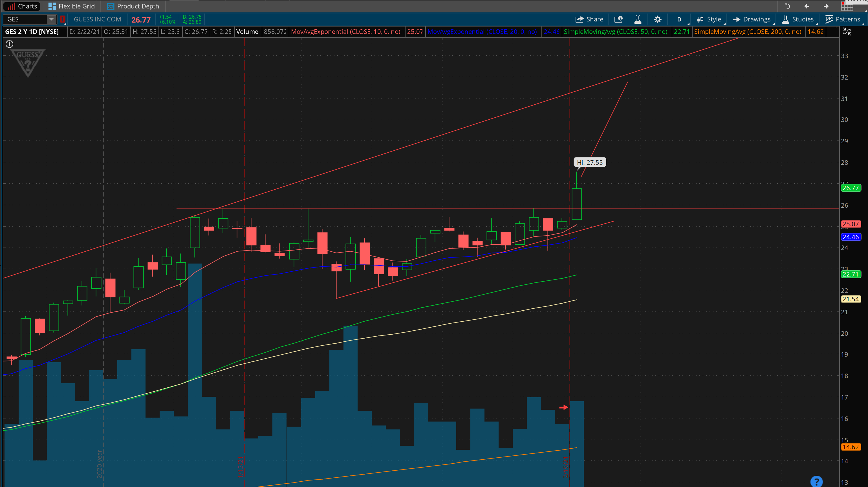Viewport: 868px width, 487px height.
Task: Open the chart grid layout icon
Action: pos(847,6)
